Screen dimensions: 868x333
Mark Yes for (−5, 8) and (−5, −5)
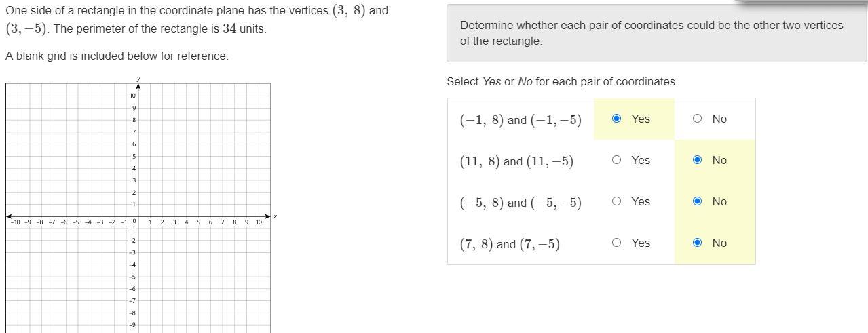pos(616,201)
